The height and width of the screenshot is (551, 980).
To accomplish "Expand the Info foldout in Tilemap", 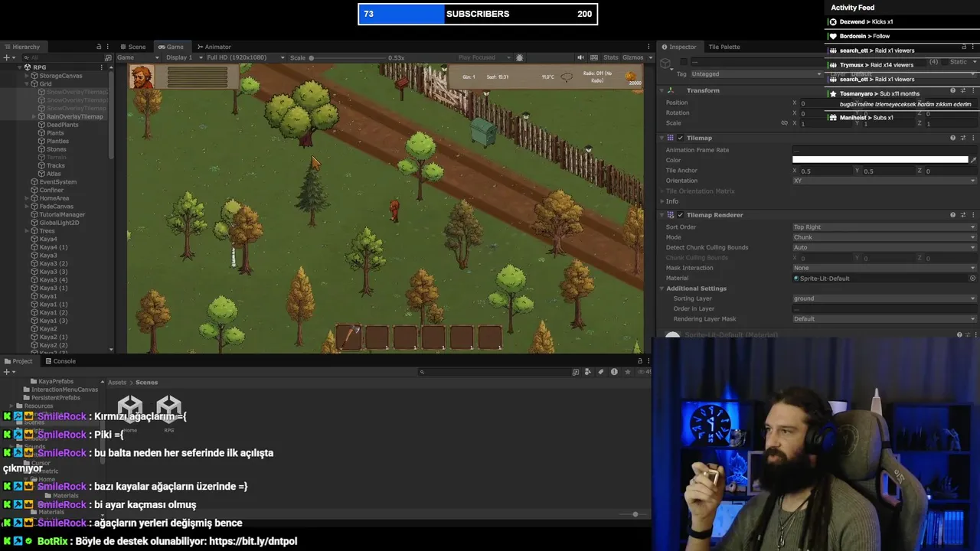I will tap(662, 201).
